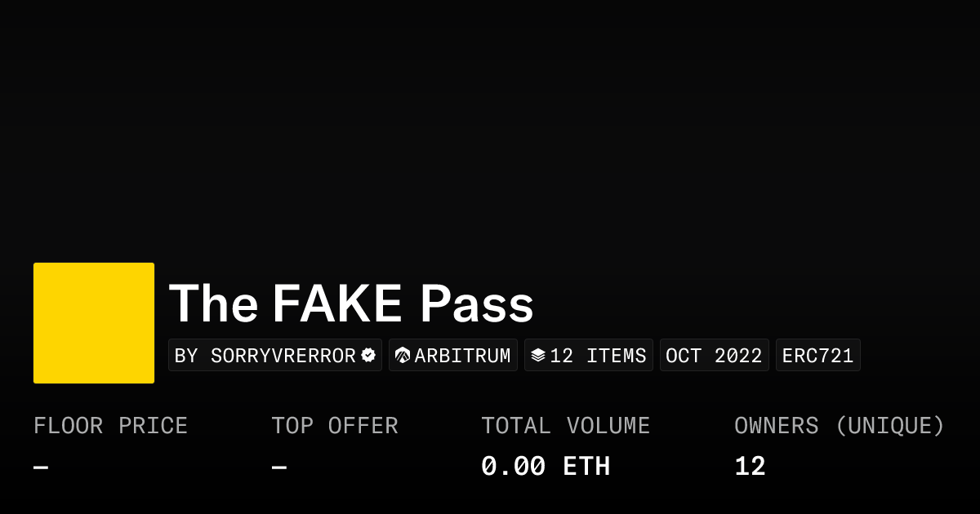The image size is (980, 514).
Task: Select the TOP OFFER label
Action: [335, 426]
